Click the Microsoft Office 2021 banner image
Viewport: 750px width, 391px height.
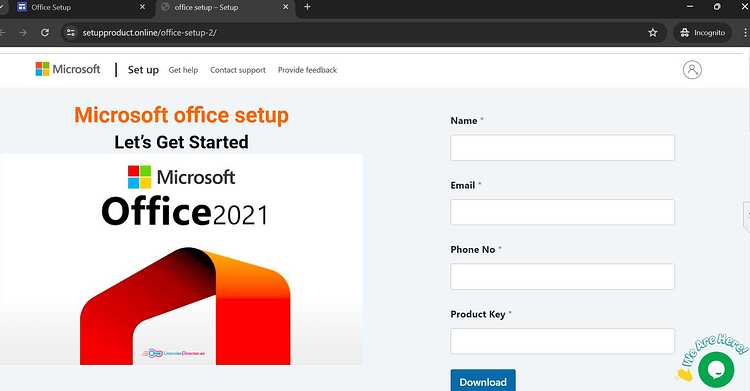coord(181,260)
